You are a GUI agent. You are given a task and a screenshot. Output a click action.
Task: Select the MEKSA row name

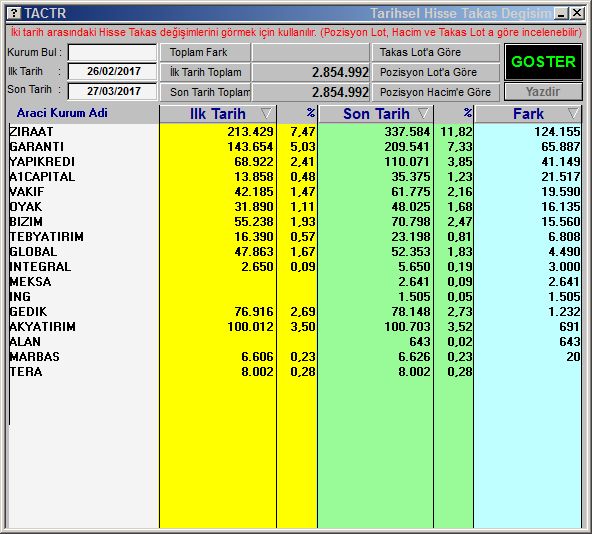[30, 281]
